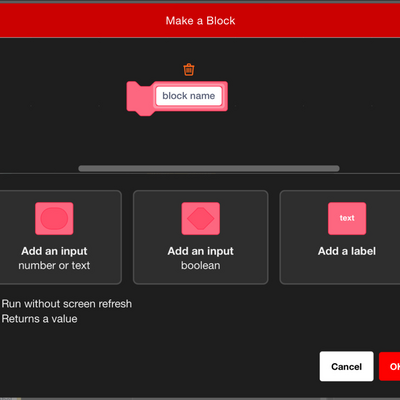Screen dimensions: 400x400
Task: Choose the 'Add a label' card
Action: click(x=340, y=237)
